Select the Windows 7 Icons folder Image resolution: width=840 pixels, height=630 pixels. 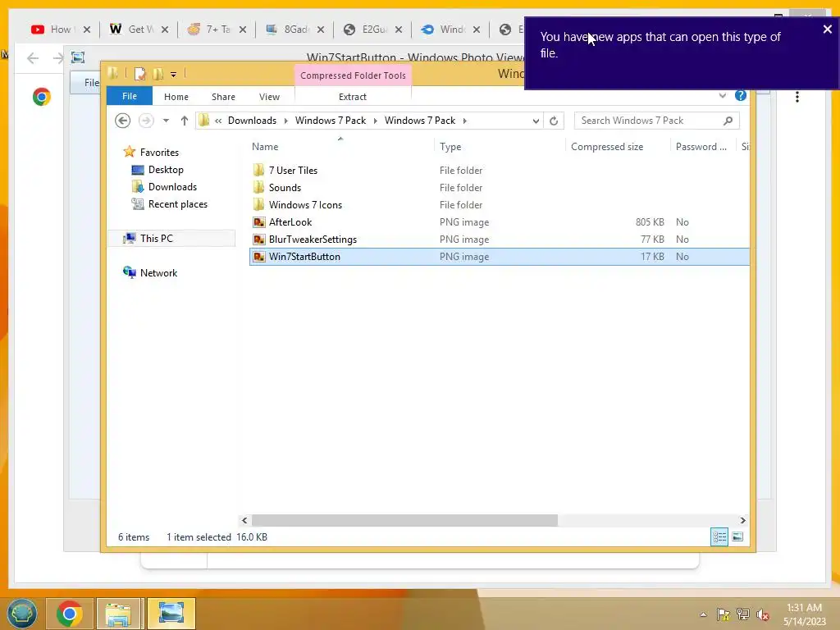[305, 204]
